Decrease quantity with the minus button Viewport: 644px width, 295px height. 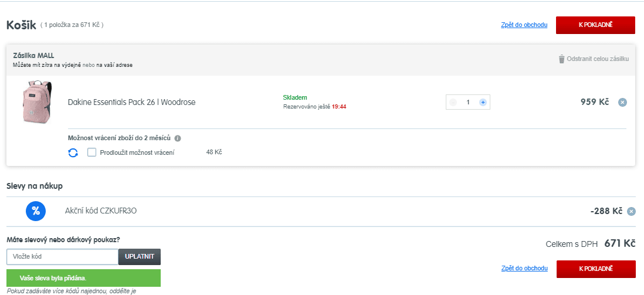tap(453, 102)
